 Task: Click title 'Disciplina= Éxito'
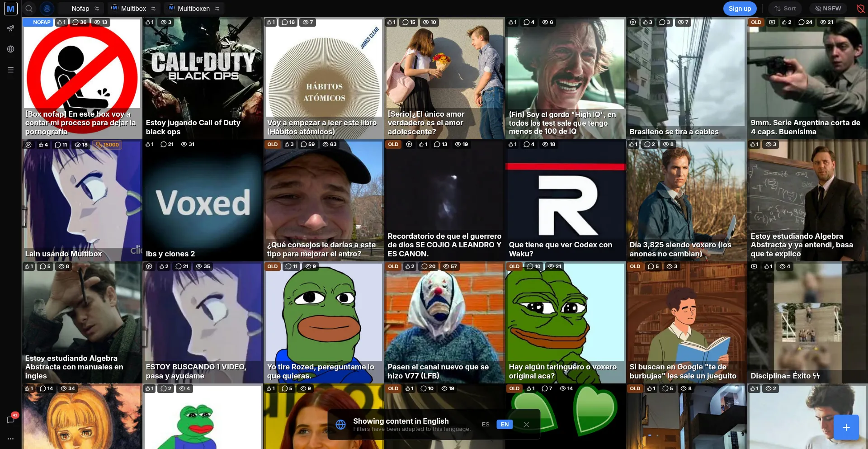click(785, 376)
